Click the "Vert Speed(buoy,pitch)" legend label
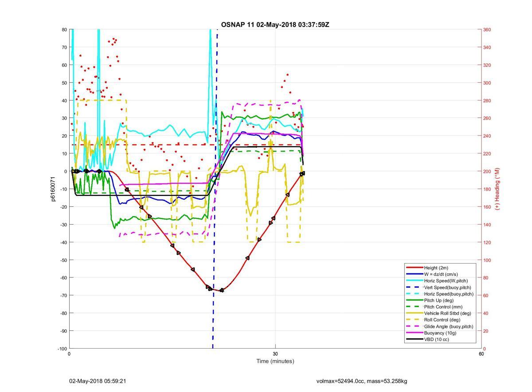The image size is (532, 392). 449,287
